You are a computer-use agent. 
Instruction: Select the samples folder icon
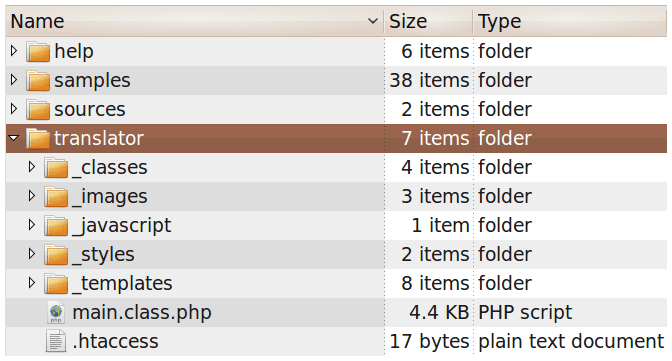coord(38,81)
